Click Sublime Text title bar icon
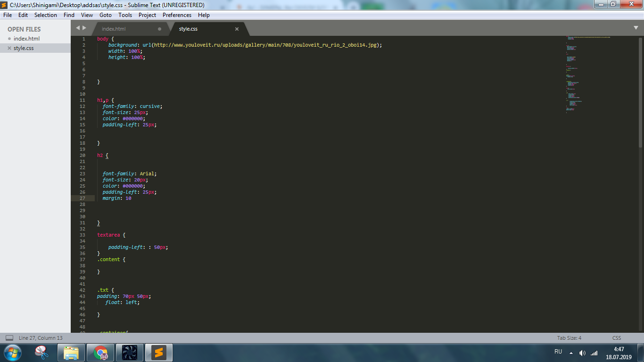The height and width of the screenshot is (362, 644). (5, 5)
